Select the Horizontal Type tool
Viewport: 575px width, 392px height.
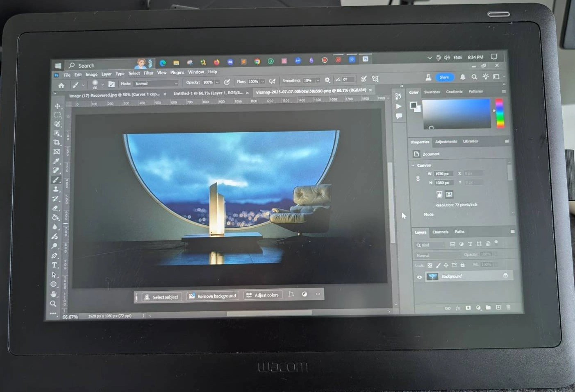coord(54,265)
